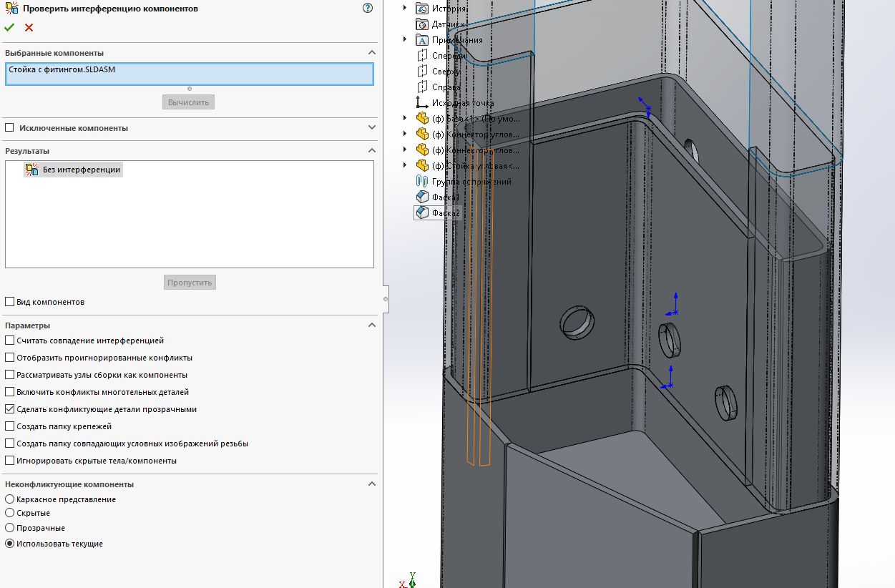Tick the Вид компонентов checkbox
The height and width of the screenshot is (588, 895).
click(x=9, y=302)
